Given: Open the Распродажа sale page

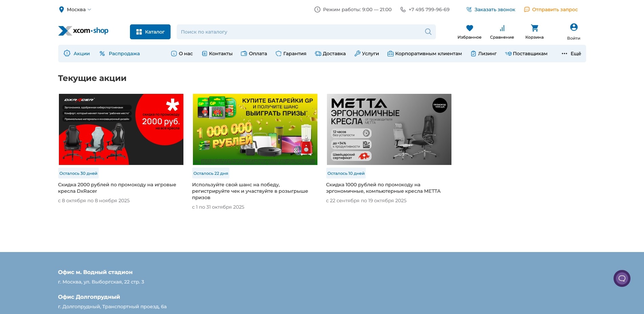Looking at the screenshot, I should 120,54.
